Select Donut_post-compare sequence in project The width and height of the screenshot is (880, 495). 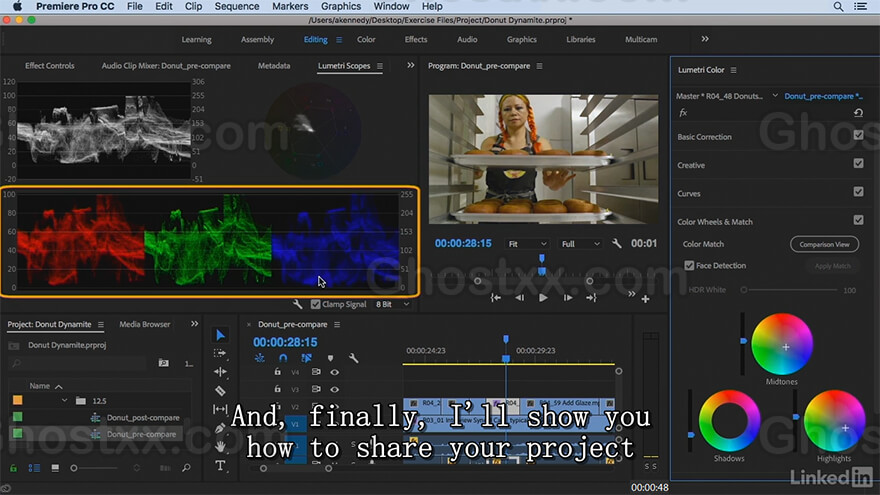pos(143,418)
